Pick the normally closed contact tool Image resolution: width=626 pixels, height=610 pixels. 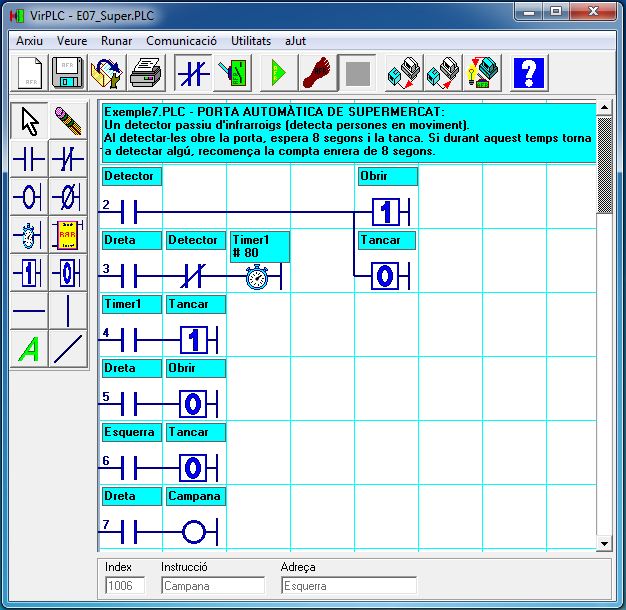point(67,159)
